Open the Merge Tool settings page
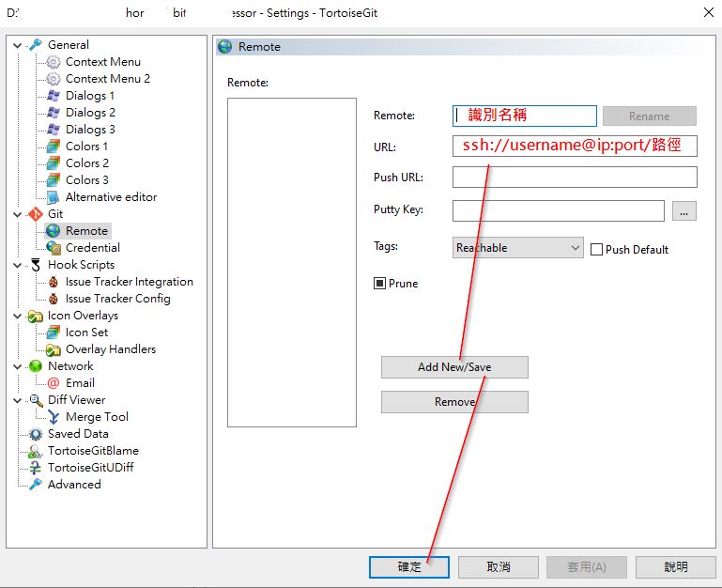Viewport: 722px width, 588px height. pyautogui.click(x=97, y=417)
